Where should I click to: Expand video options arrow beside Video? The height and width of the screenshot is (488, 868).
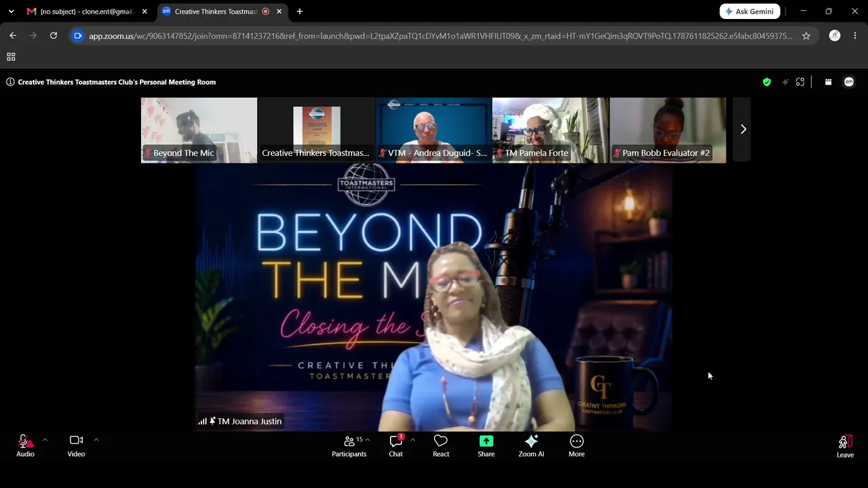pyautogui.click(x=96, y=440)
